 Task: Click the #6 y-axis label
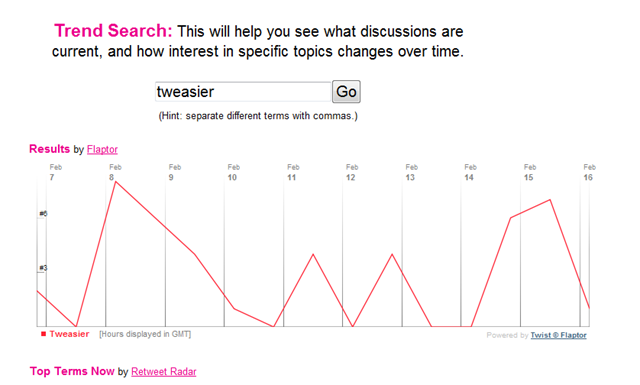tap(43, 214)
